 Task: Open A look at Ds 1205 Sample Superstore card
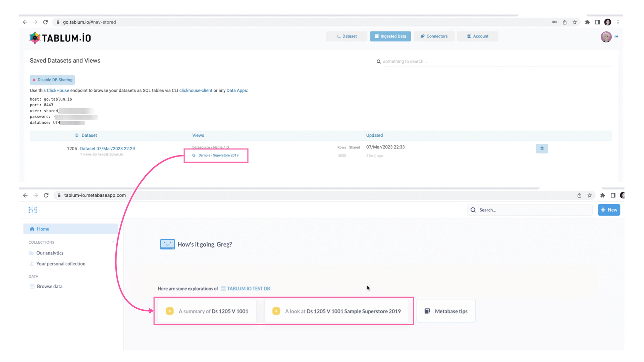(x=336, y=311)
